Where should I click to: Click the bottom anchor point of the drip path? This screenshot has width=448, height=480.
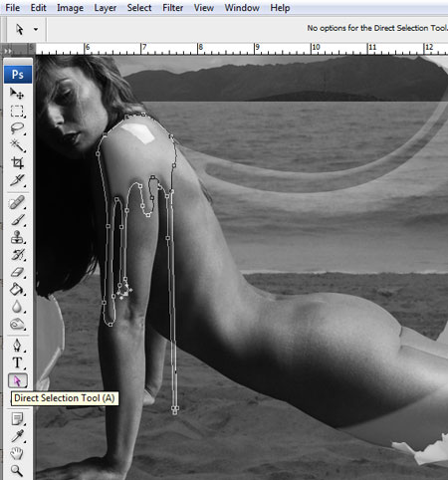point(175,410)
